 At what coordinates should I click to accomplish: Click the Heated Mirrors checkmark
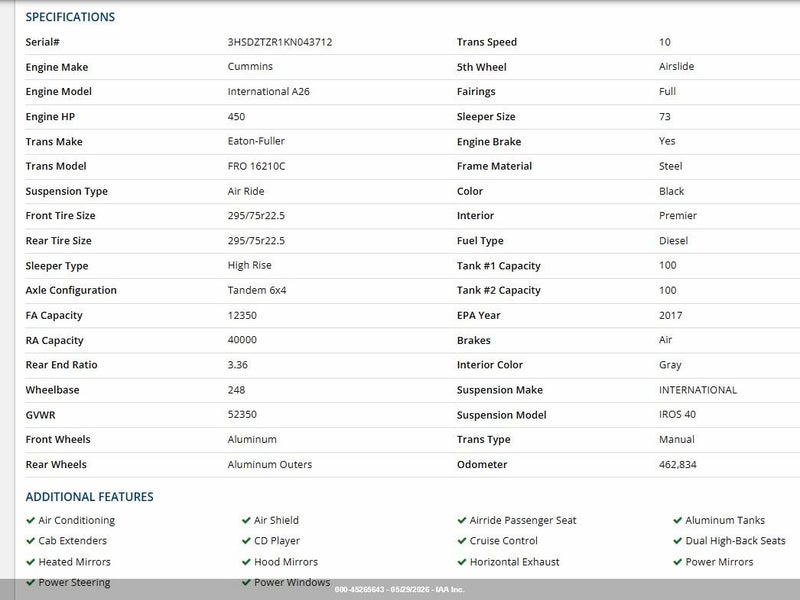click(30, 562)
